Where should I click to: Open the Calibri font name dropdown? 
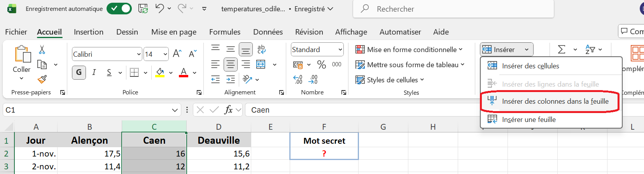coord(139,54)
